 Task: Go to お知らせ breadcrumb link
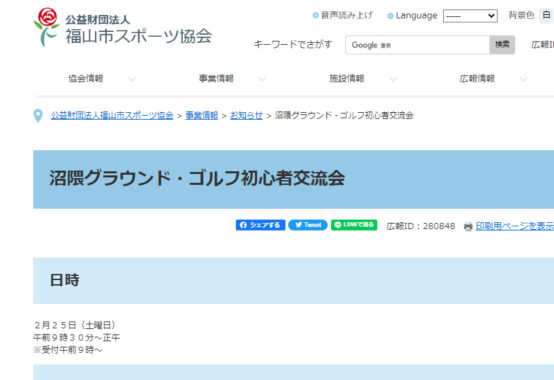tap(246, 115)
